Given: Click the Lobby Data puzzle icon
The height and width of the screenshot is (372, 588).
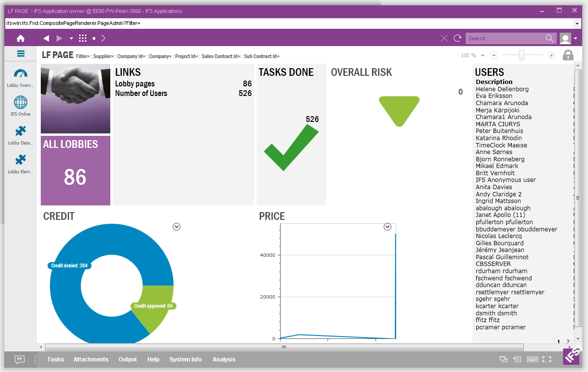Looking at the screenshot, I should point(21,131).
